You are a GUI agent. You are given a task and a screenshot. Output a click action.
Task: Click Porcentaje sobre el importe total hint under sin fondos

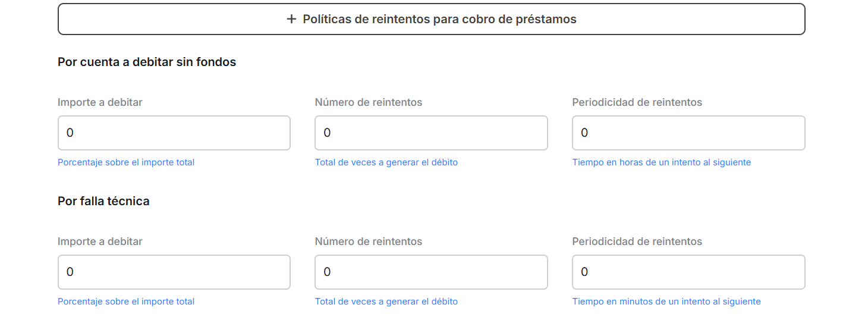126,162
